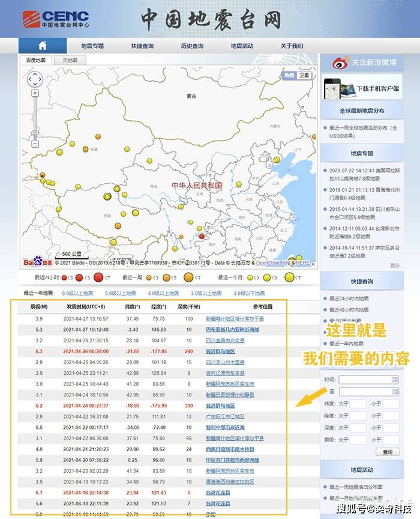Click the Baidu map logo
This screenshot has width=420, height=519.
click(x=38, y=261)
